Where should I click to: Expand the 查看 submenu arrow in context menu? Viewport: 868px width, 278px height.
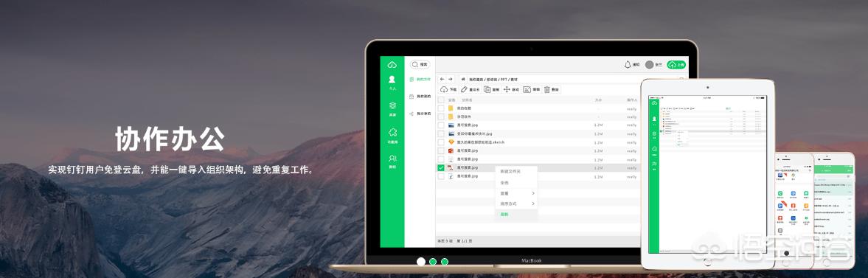pos(533,193)
